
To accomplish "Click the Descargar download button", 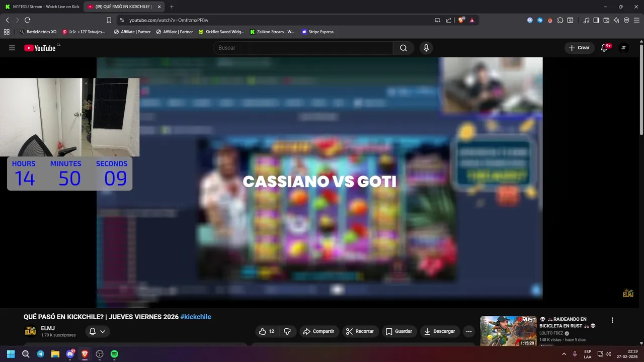I will [x=440, y=331].
